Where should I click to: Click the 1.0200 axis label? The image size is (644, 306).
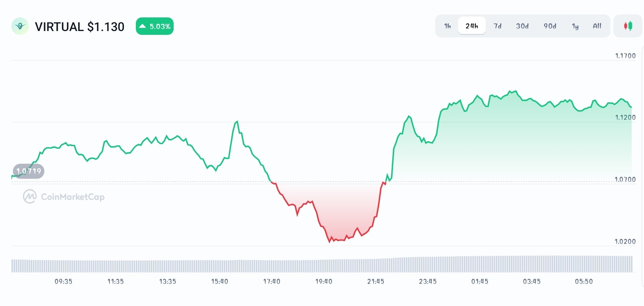tap(625, 241)
